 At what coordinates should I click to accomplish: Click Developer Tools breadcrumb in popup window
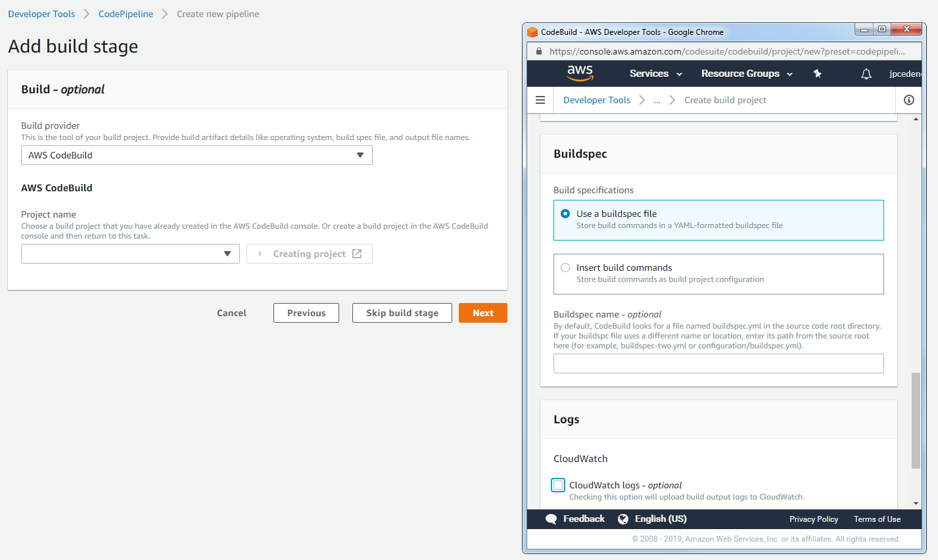point(597,100)
